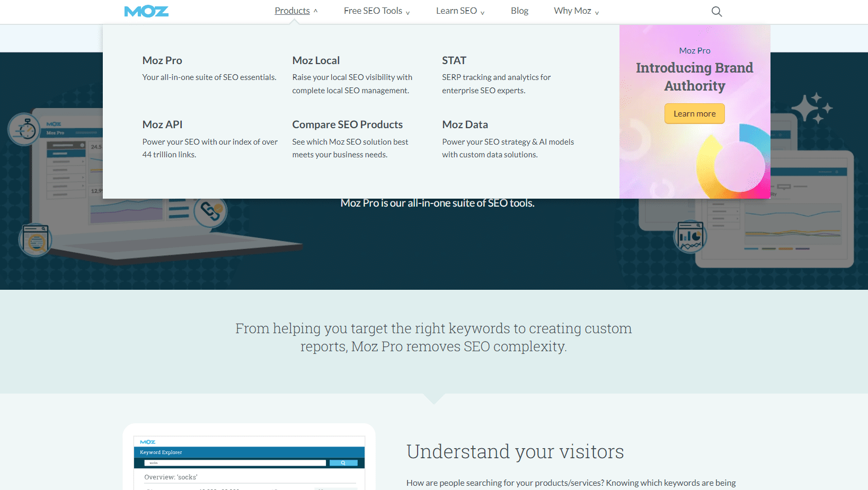
Task: Collapse the Products menu
Action: (296, 11)
